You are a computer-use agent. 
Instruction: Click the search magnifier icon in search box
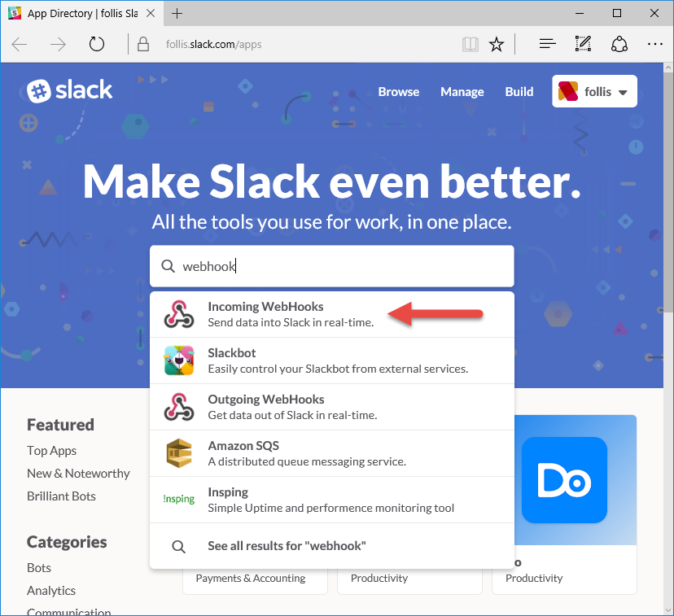[x=168, y=266]
